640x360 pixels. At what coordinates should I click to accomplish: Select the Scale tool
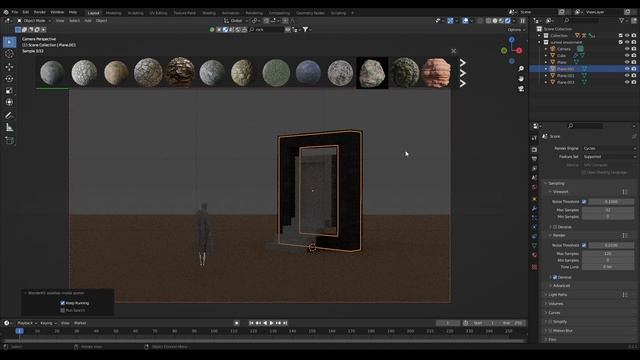pos(9,91)
